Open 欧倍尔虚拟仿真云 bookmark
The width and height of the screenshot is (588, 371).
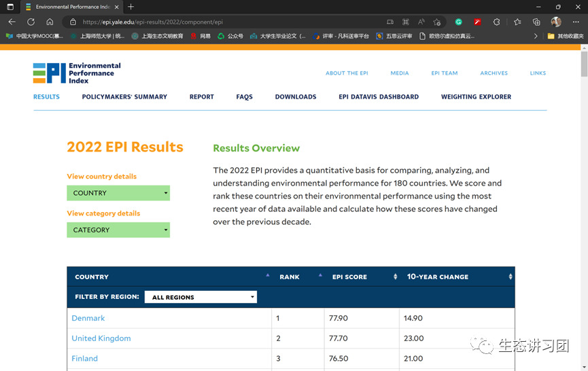tap(447, 36)
